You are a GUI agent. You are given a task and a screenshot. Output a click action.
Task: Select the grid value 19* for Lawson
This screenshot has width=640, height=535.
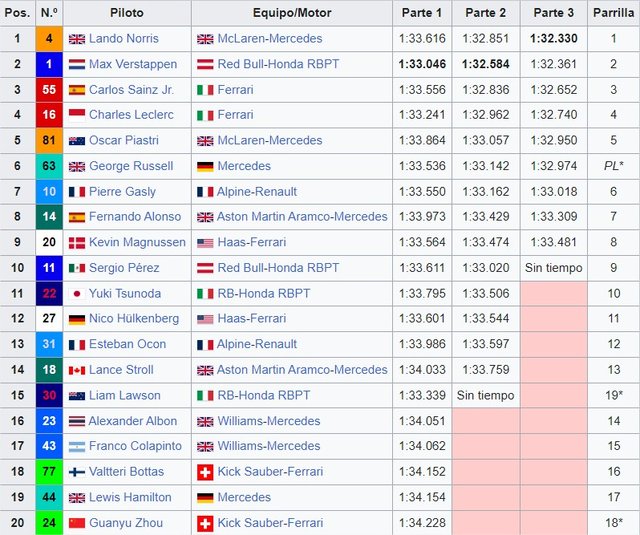[613, 395]
